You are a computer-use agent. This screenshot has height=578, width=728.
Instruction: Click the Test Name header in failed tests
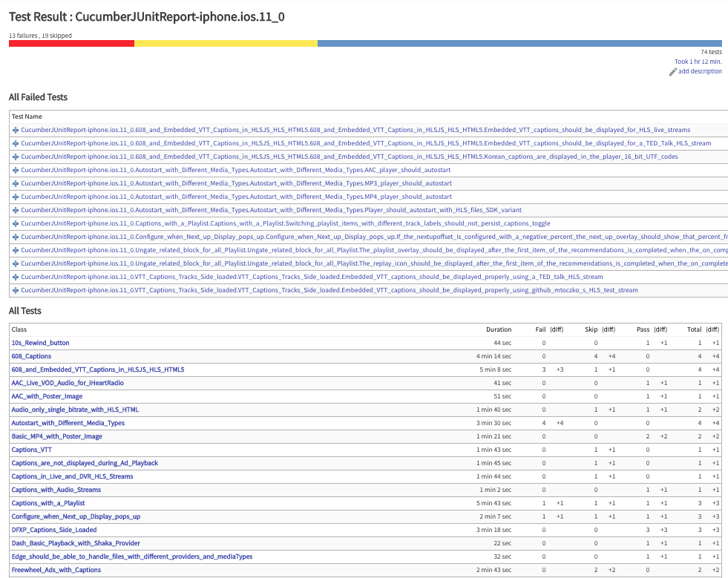[27, 117]
